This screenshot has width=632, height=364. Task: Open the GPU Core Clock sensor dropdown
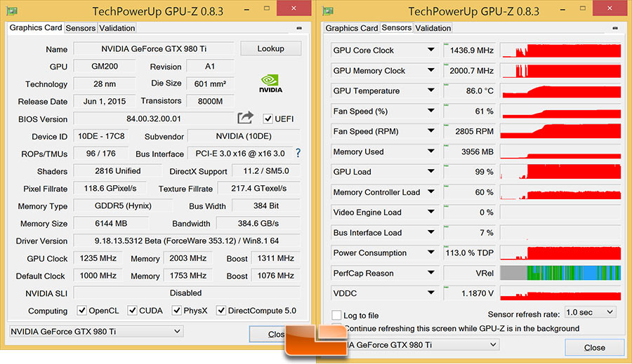click(x=431, y=50)
